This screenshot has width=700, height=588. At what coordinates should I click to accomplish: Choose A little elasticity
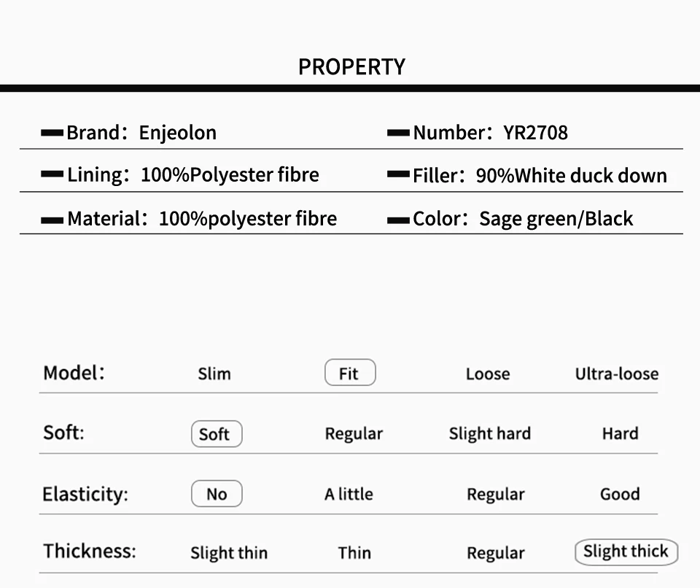click(349, 494)
